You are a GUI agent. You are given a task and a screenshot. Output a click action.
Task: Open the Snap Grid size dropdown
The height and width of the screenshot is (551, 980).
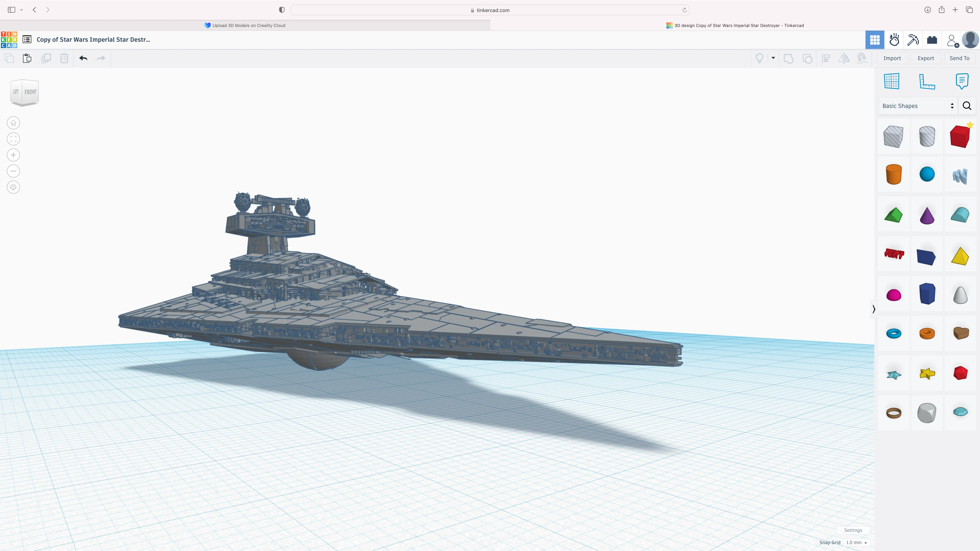(x=856, y=543)
